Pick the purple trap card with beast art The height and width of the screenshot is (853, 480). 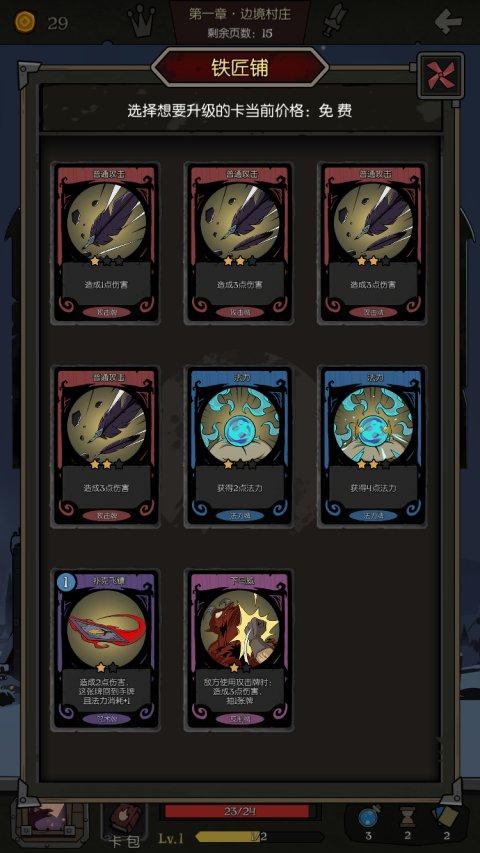[x=240, y=650]
